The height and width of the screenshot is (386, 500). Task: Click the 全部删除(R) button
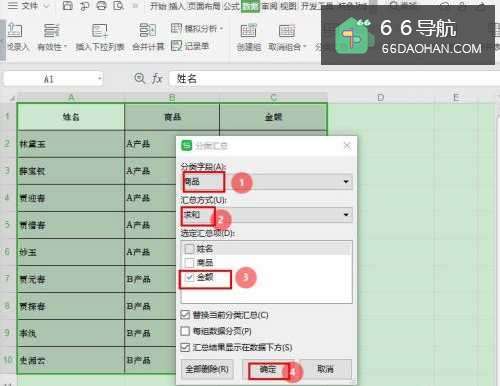[207, 369]
